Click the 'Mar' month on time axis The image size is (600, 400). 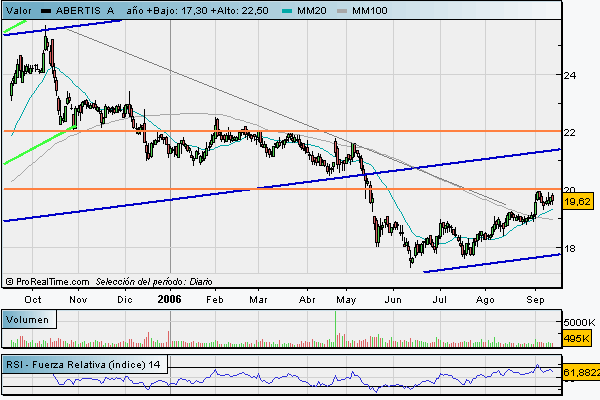(x=258, y=299)
